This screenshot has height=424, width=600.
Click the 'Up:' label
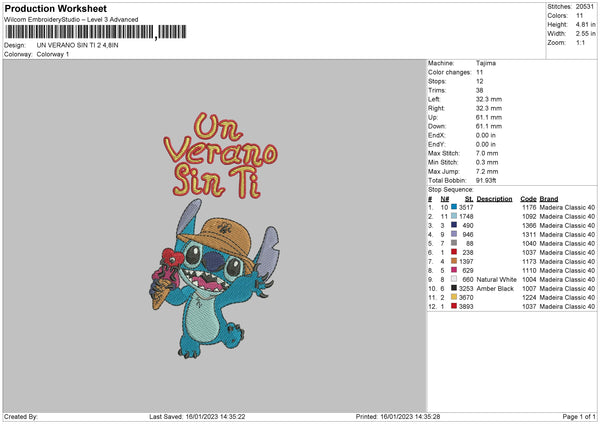(x=433, y=117)
